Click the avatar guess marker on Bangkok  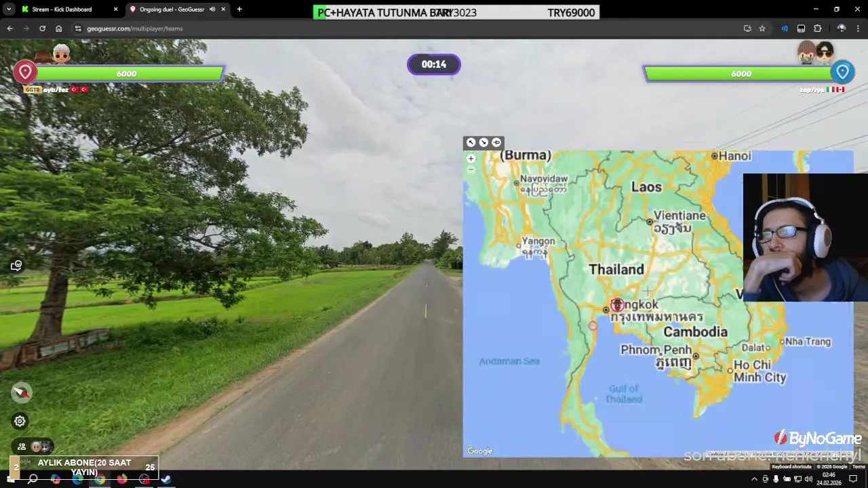617,305
